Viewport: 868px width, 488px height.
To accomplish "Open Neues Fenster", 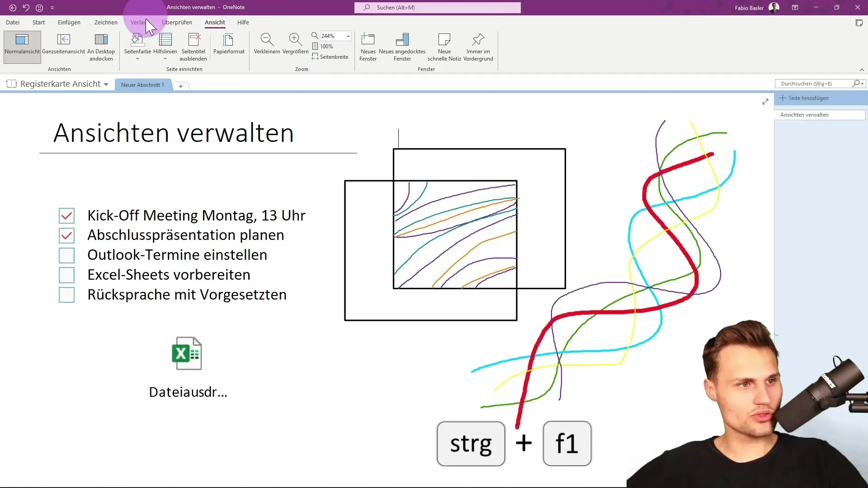I will (368, 47).
